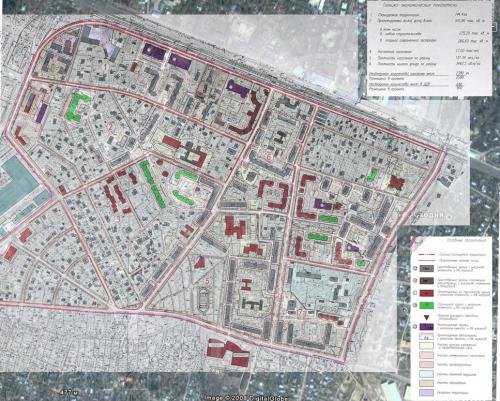
Task: Click the pale yellow legend swatch
Action: pyautogui.click(x=427, y=346)
